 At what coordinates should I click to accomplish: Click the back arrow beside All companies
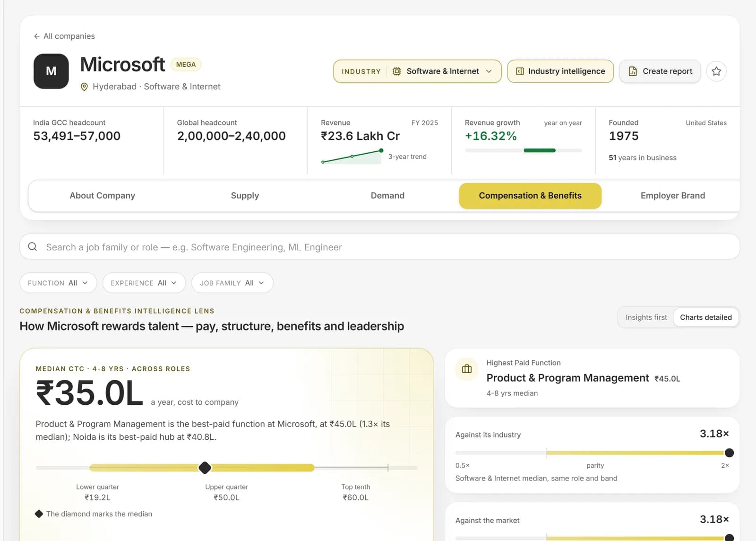[37, 36]
